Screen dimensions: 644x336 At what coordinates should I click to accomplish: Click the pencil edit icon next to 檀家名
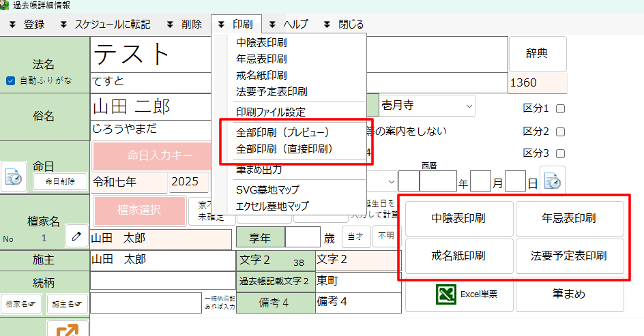tap(76, 236)
